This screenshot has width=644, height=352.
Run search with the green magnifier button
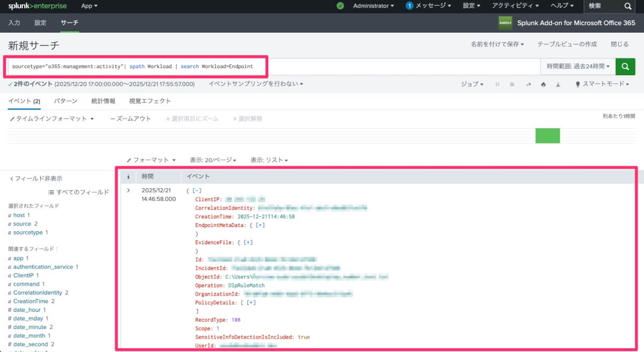pos(625,67)
